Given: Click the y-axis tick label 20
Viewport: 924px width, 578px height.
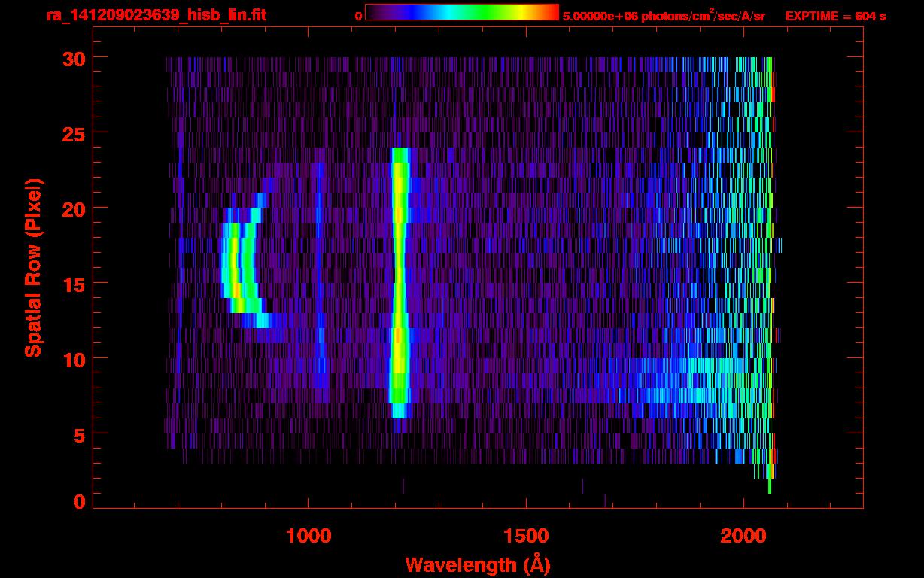Looking at the screenshot, I should pos(74,208).
